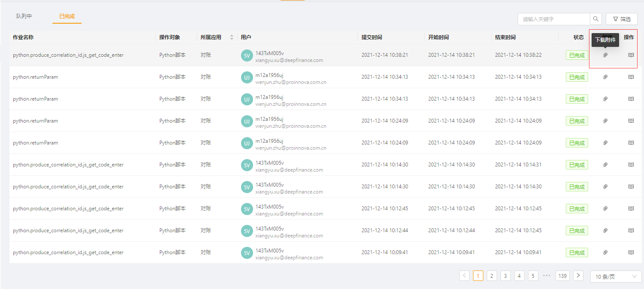The image size is (644, 289).
Task: Click the 已完成 status badge on the first row
Action: point(577,55)
